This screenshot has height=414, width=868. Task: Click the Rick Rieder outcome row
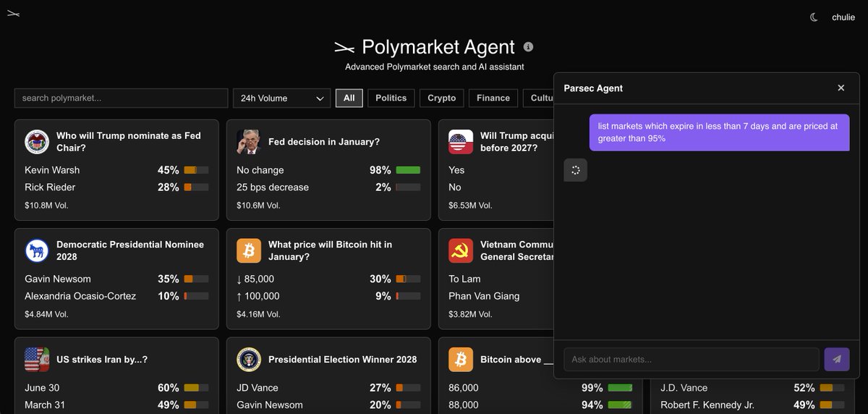(116, 187)
